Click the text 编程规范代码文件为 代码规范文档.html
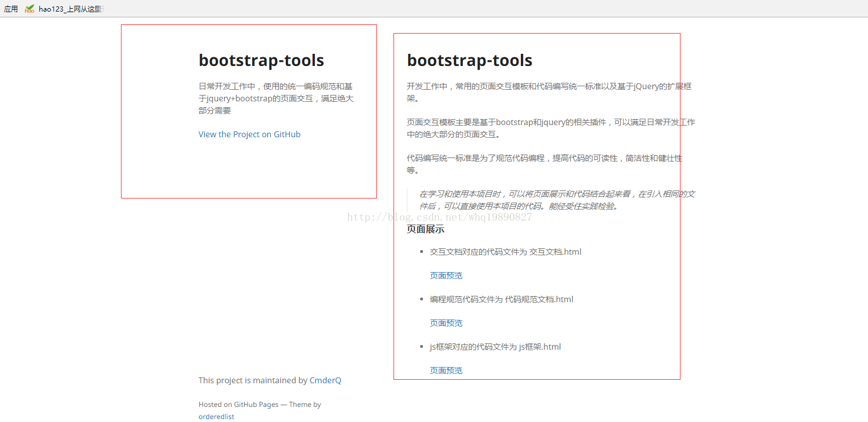The image size is (868, 422). pyautogui.click(x=502, y=299)
